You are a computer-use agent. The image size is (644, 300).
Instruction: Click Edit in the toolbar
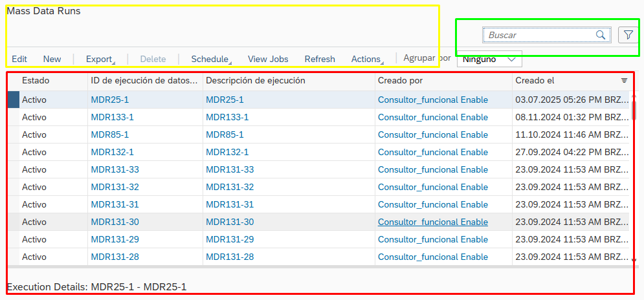point(19,59)
